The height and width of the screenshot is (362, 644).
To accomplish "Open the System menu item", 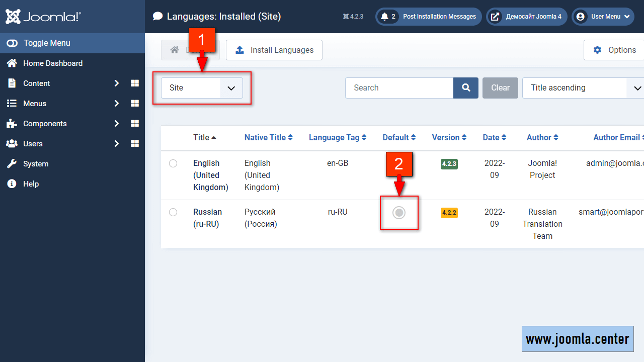I will (x=36, y=164).
